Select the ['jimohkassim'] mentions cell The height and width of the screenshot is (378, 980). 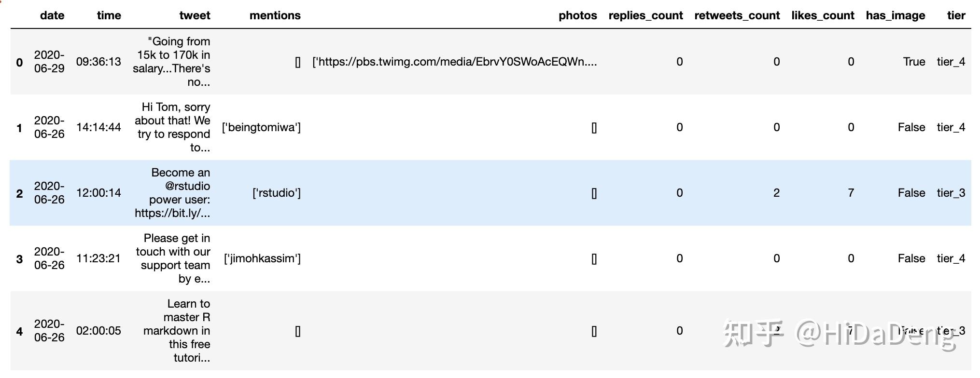(x=262, y=258)
